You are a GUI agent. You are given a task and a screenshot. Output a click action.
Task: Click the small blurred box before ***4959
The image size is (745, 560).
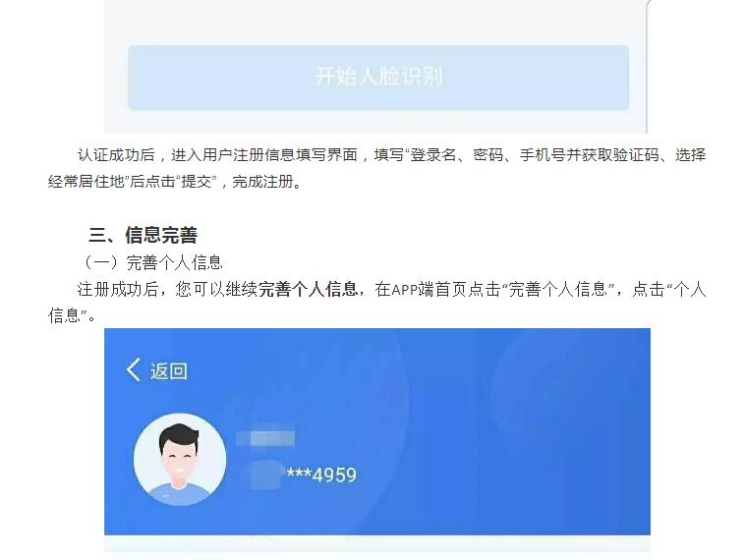click(x=267, y=475)
